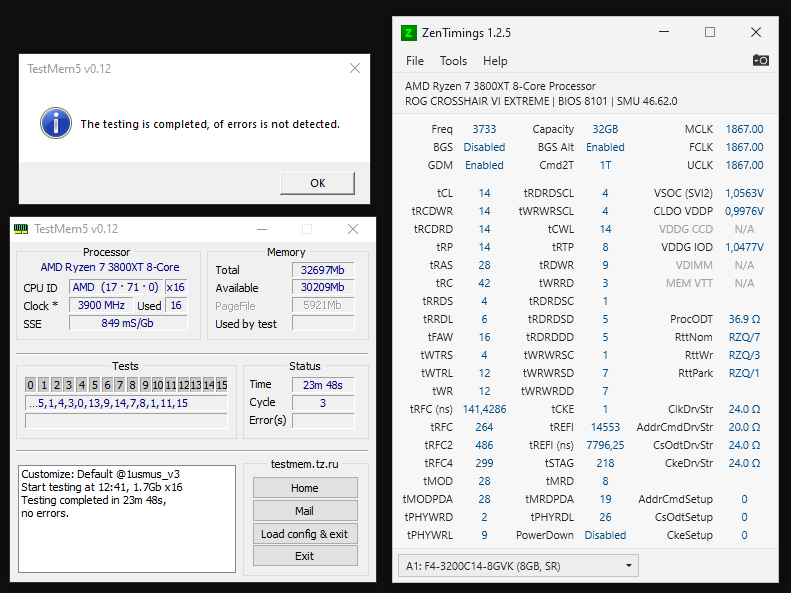Select test number 10 box
Screen dimensions: 791x593
coord(157,385)
